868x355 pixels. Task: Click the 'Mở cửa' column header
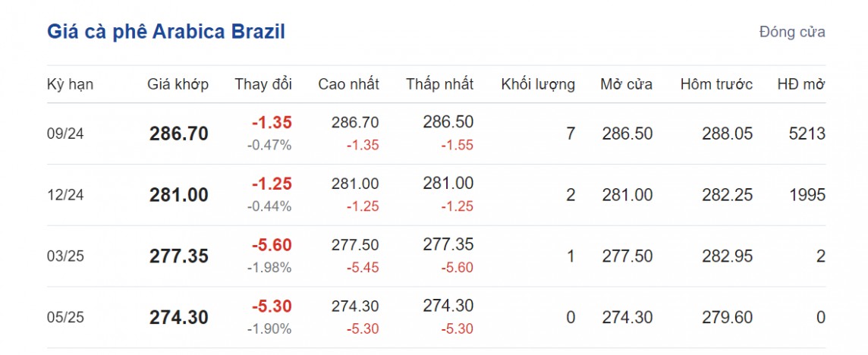pyautogui.click(x=626, y=84)
